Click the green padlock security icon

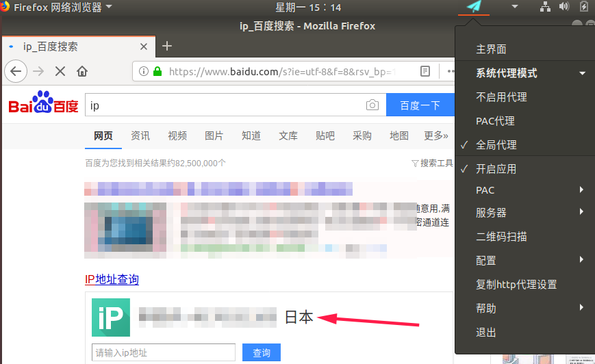point(157,71)
